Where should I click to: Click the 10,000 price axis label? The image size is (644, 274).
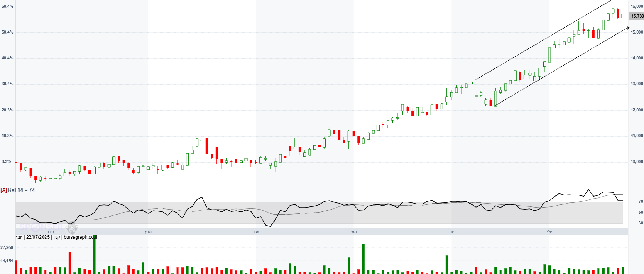pyautogui.click(x=637, y=161)
